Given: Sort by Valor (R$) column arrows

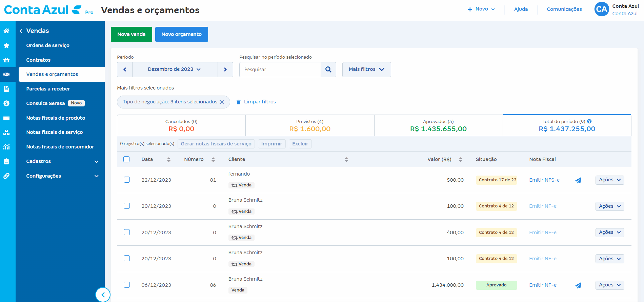Looking at the screenshot, I should tap(461, 160).
